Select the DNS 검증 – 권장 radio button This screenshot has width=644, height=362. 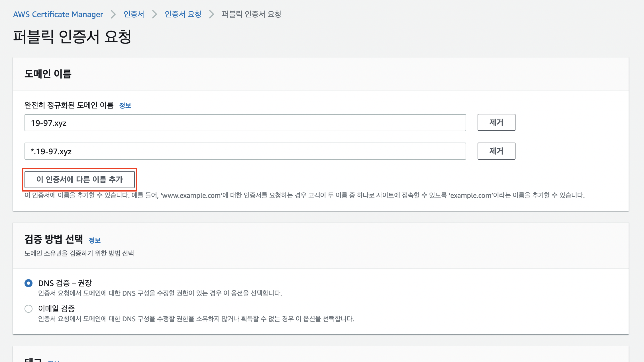click(x=28, y=283)
